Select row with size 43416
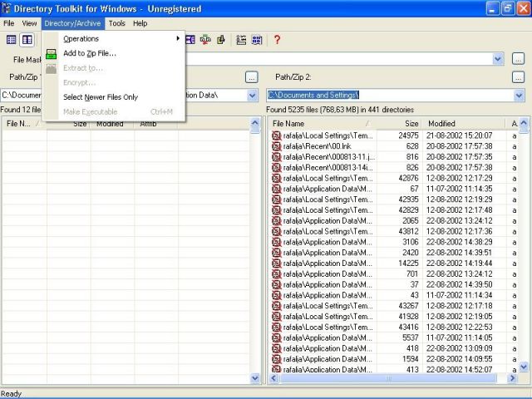Image resolution: width=532 pixels, height=399 pixels. point(393,327)
